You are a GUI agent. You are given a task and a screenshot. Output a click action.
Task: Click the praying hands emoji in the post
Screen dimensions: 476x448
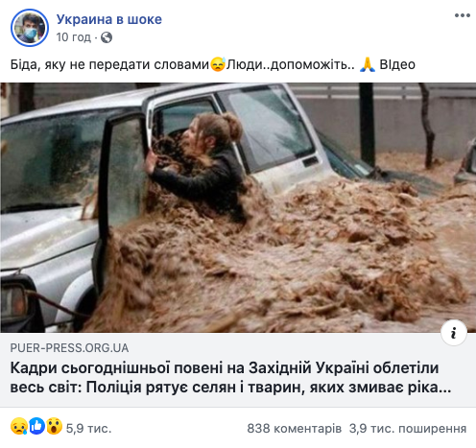coord(368,64)
